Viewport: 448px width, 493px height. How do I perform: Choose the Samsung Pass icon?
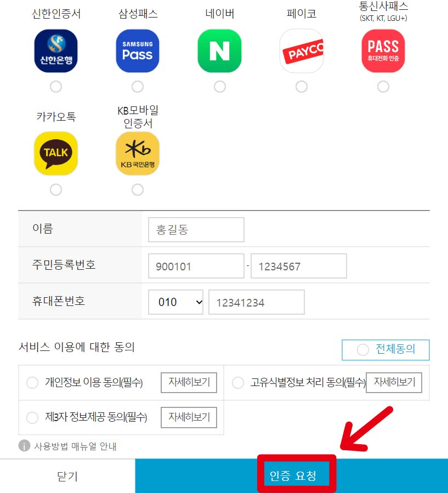click(x=138, y=51)
